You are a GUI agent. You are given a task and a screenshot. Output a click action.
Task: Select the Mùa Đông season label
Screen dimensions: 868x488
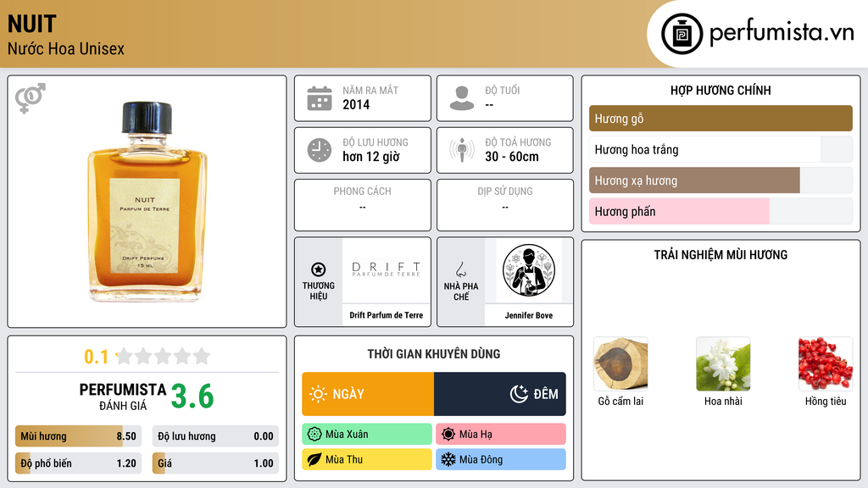click(x=481, y=459)
